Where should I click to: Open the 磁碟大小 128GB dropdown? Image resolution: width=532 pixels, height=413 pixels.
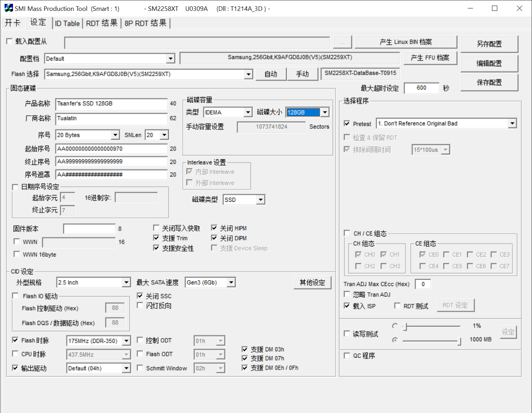click(x=325, y=112)
